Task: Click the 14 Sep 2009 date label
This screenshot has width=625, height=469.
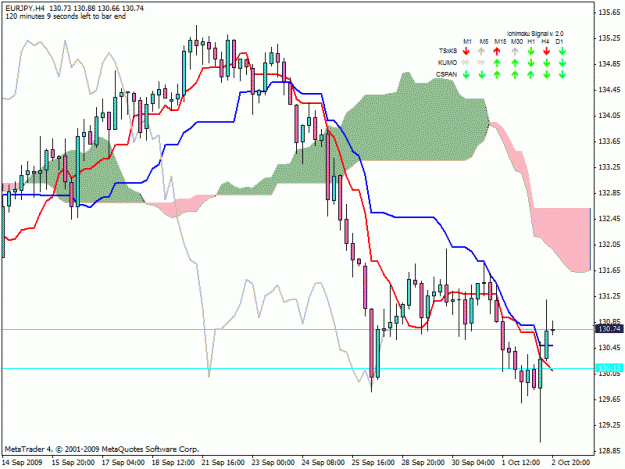Action: click(22, 463)
